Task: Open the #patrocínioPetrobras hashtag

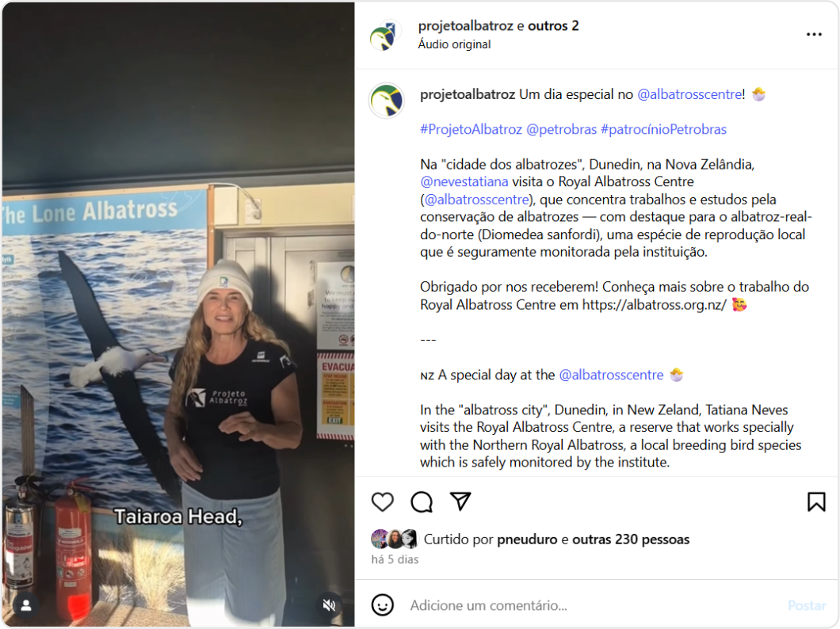Action: pyautogui.click(x=663, y=129)
